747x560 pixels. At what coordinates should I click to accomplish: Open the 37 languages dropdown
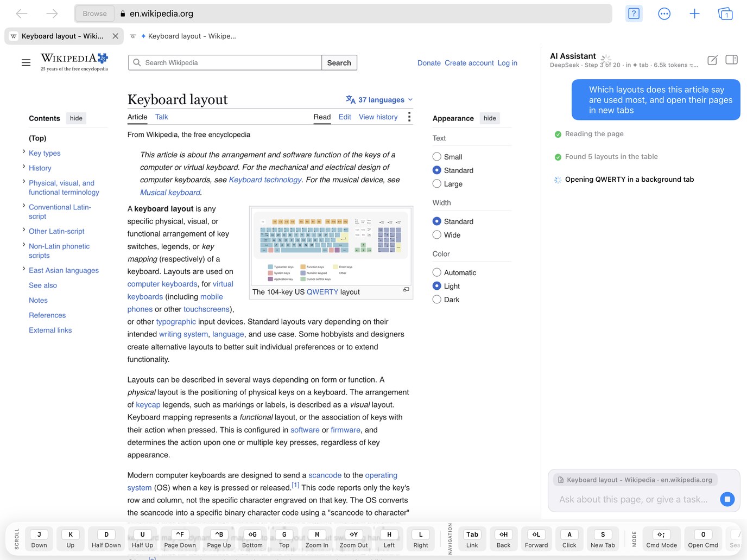pyautogui.click(x=379, y=100)
